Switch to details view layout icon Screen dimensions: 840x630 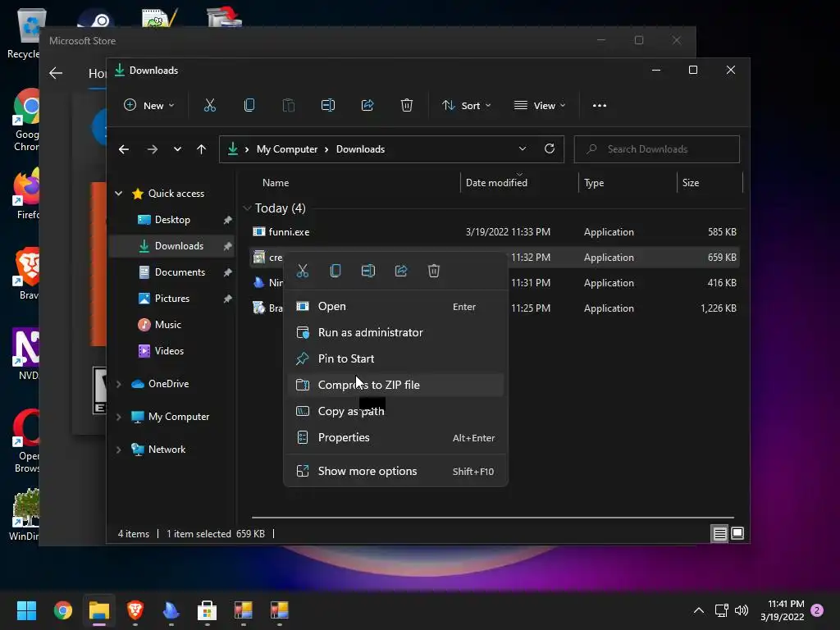pos(719,533)
